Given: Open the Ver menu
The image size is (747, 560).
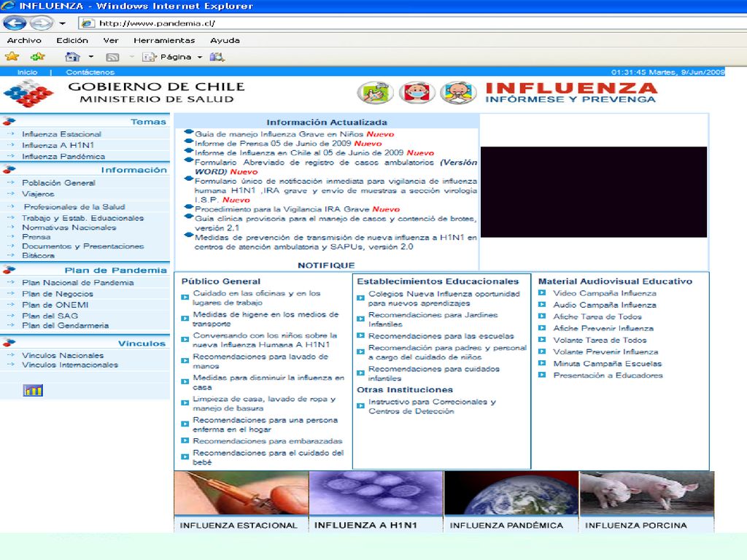Looking at the screenshot, I should [x=111, y=41].
